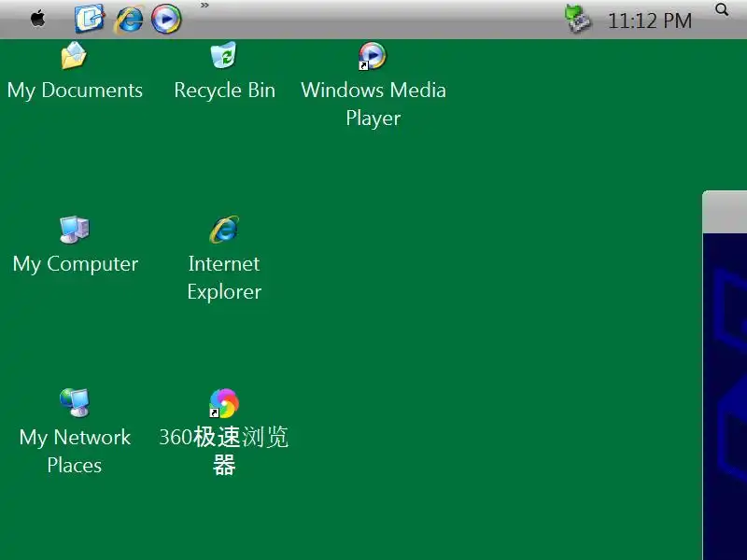Select the 360极速浏览器 desktop shortcut

(x=224, y=403)
